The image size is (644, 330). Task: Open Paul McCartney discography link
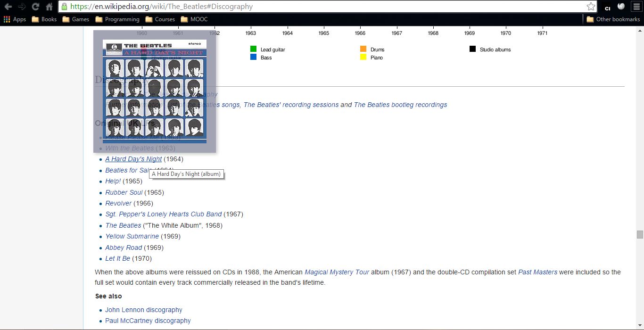tap(148, 321)
